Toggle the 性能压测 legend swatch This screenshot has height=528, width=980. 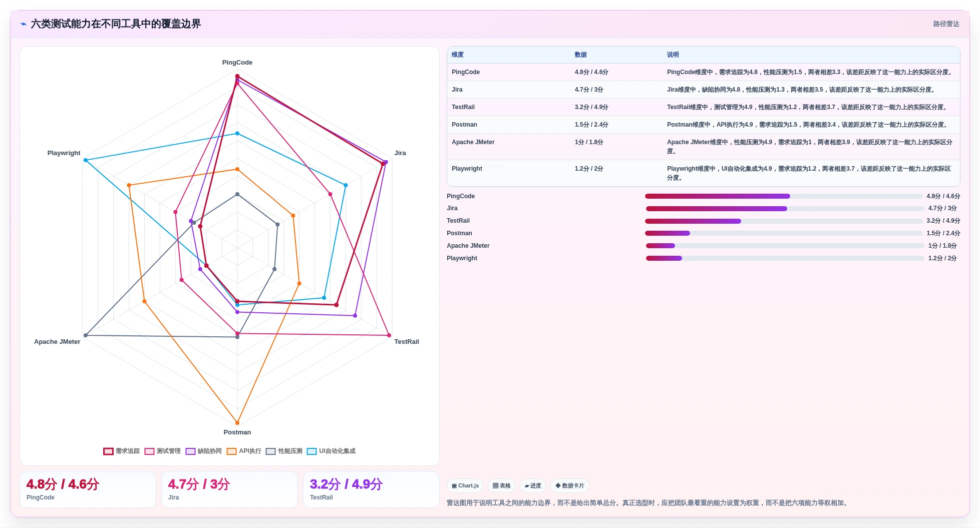pyautogui.click(x=271, y=451)
